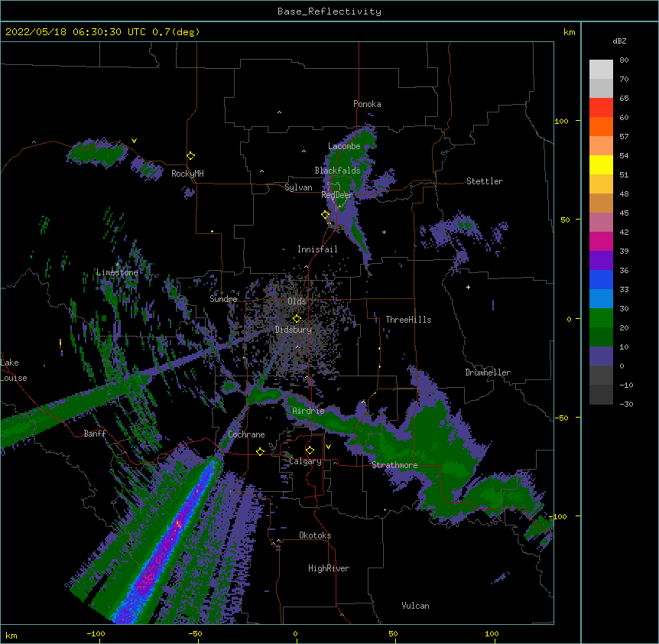Pick the light blue 30-33 dBZ swatch
Viewport: 659px width, 644px height.
tap(601, 299)
